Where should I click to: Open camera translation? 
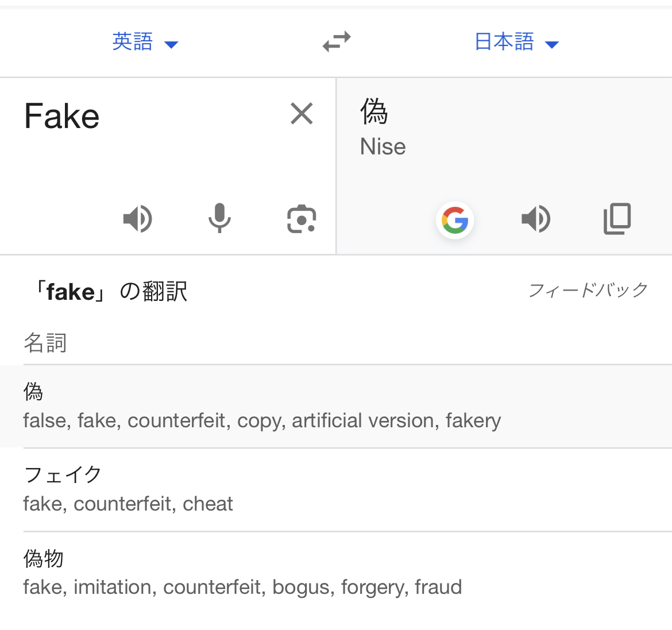point(302,219)
